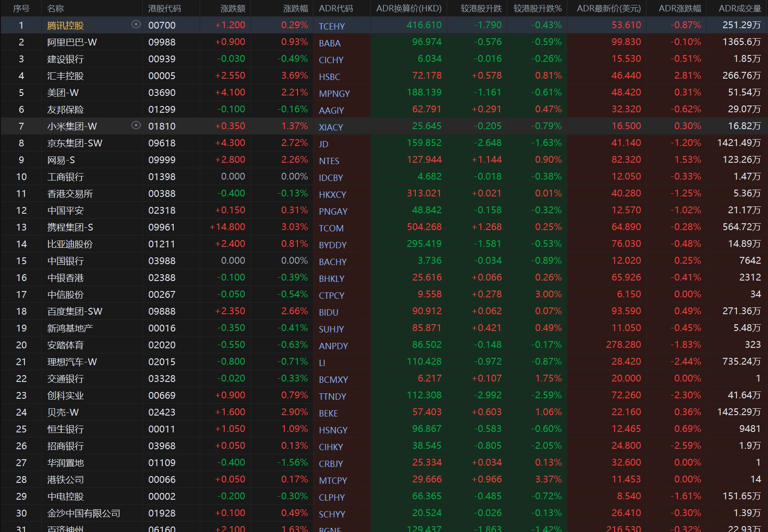Click the circle icon beside 腾讯控股
Image resolution: width=768 pixels, height=532 pixels.
coord(136,25)
